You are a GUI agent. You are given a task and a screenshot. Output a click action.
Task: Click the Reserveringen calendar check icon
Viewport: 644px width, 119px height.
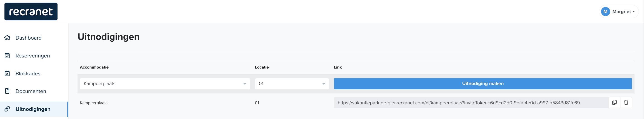coord(7,55)
